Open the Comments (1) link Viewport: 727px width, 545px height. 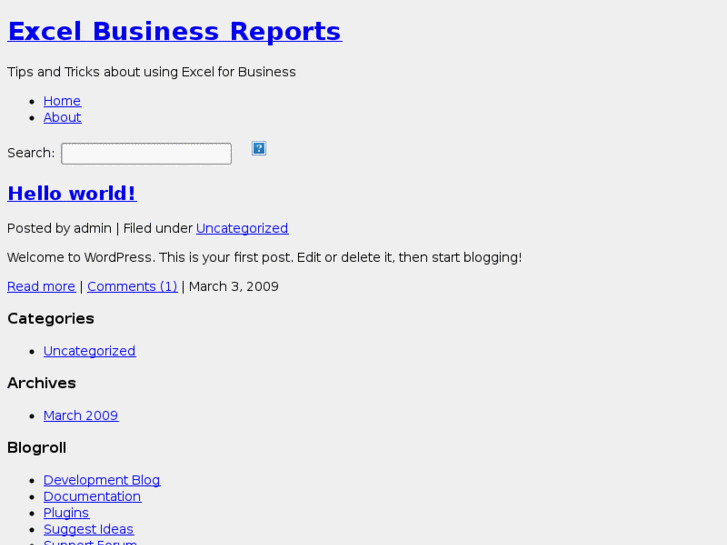coord(132,286)
